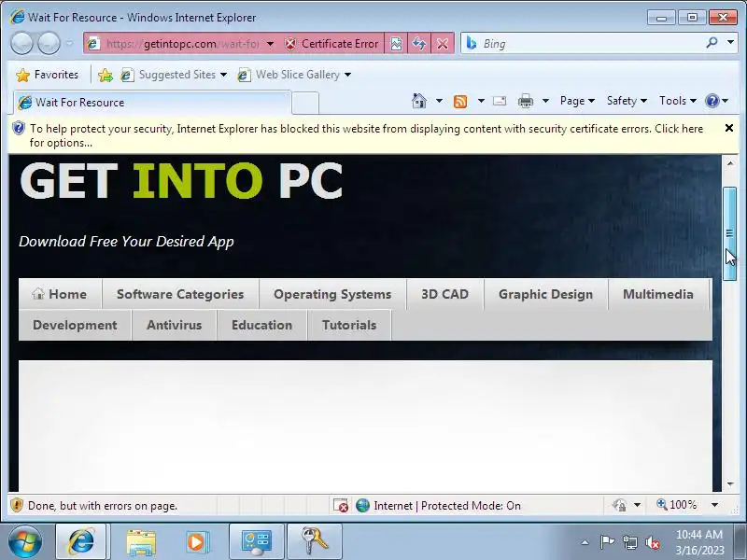
Task: Open Education menu item
Action: 262,325
